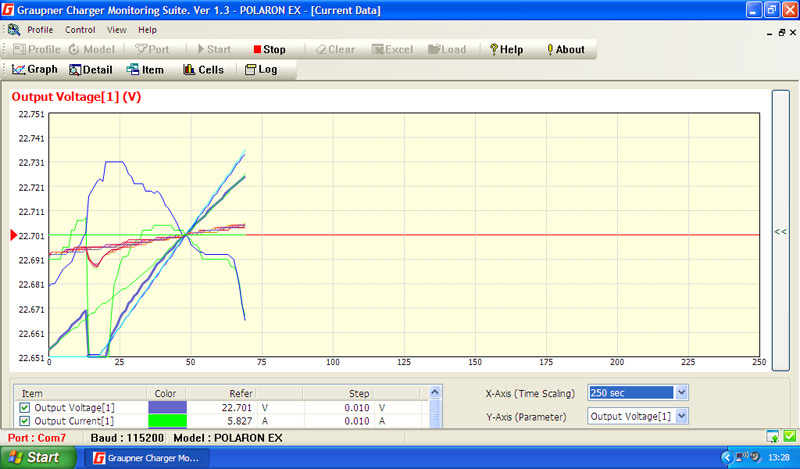Click Graupner Charger Monitor taskbar button
Viewport: 800px width, 469px height.
(x=147, y=458)
